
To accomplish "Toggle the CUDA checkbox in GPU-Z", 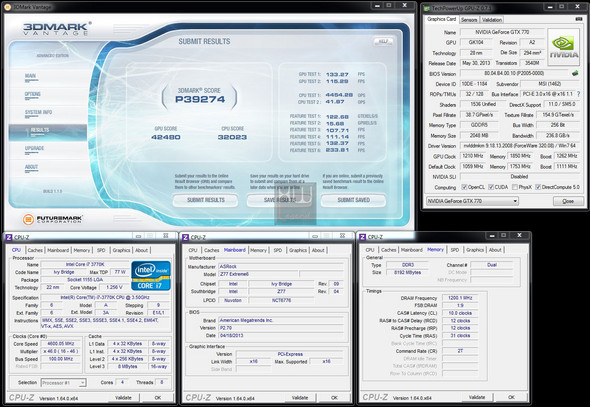I will pos(491,187).
